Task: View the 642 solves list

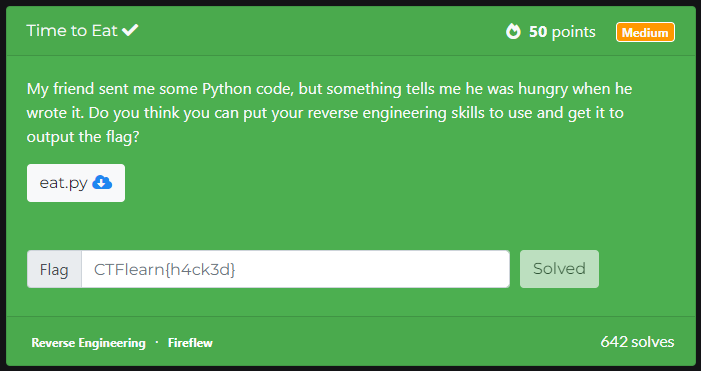Action: point(638,342)
